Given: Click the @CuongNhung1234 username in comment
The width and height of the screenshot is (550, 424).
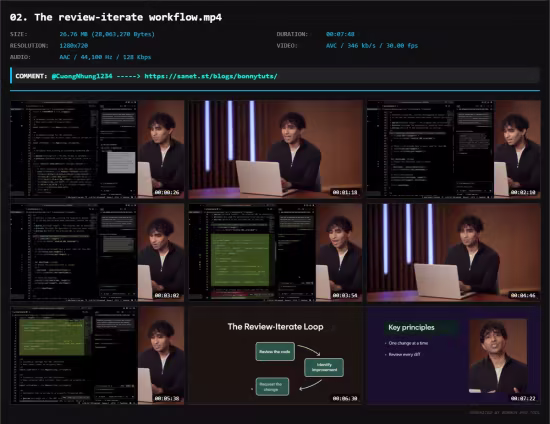Looking at the screenshot, I should click(82, 76).
